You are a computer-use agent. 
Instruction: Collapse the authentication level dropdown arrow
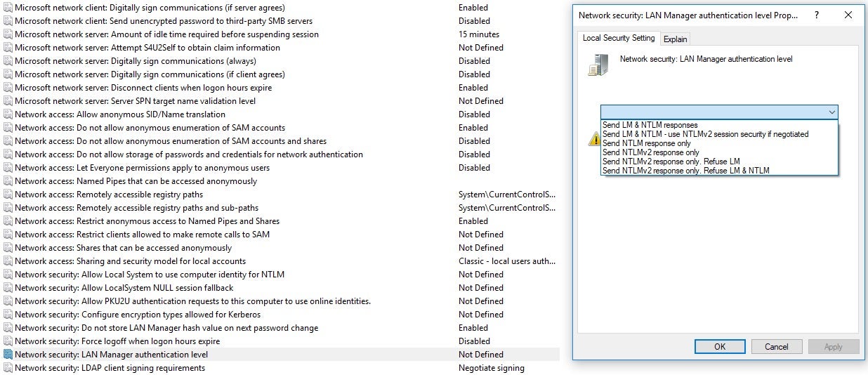pyautogui.click(x=831, y=112)
